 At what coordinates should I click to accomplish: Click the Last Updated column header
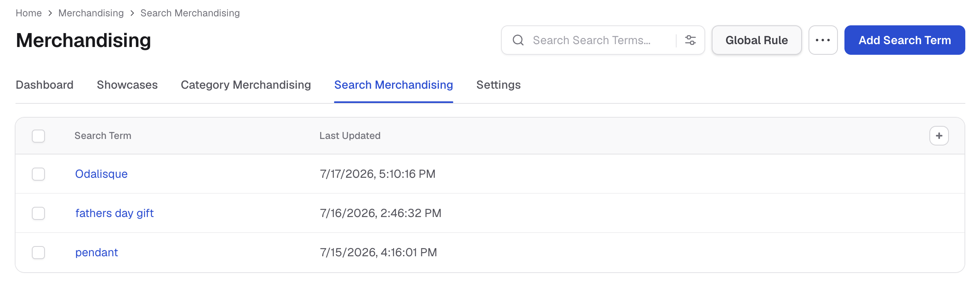(x=350, y=136)
